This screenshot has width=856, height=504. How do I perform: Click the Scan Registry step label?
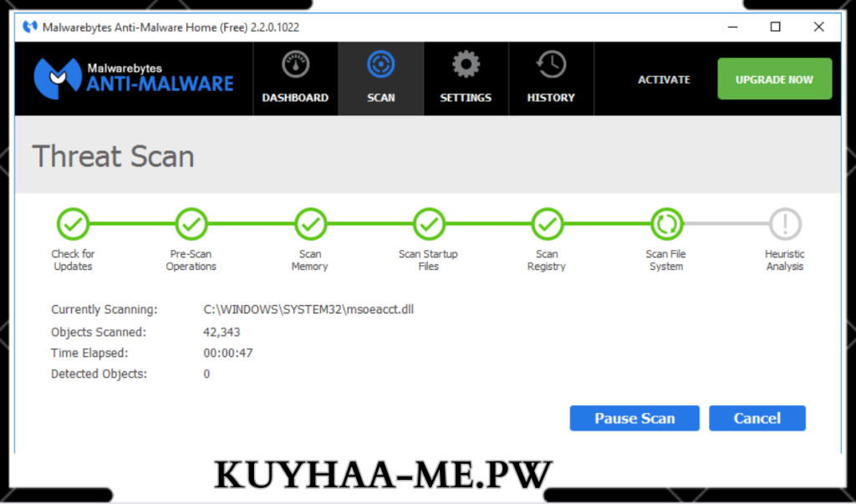pos(547,261)
